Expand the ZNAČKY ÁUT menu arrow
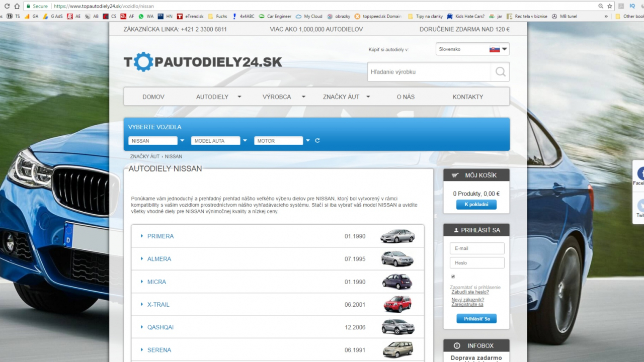The height and width of the screenshot is (362, 644). (368, 97)
